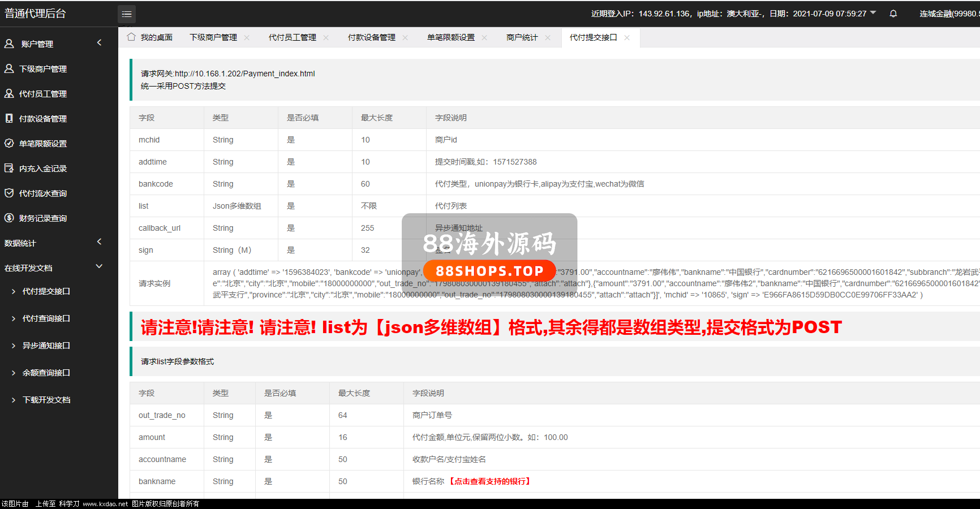Click the 内充入金记录 sidebar icon
Viewport: 980px width, 509px height.
pyautogui.click(x=9, y=168)
